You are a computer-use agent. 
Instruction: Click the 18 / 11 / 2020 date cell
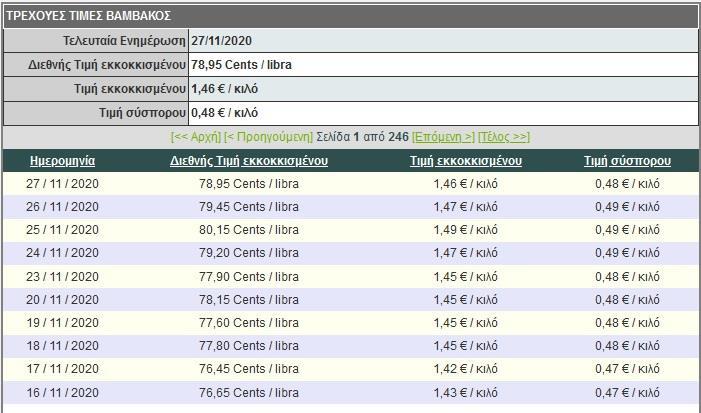(63, 346)
